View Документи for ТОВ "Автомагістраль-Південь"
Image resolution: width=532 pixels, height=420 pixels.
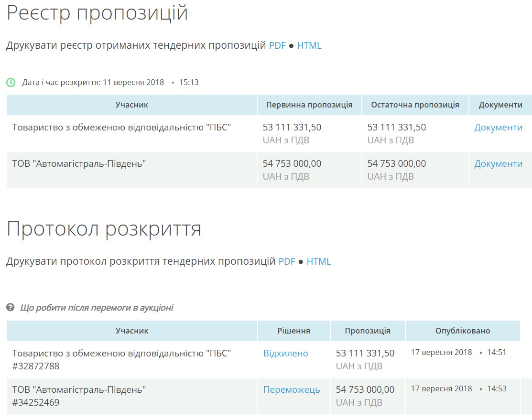coord(498,164)
